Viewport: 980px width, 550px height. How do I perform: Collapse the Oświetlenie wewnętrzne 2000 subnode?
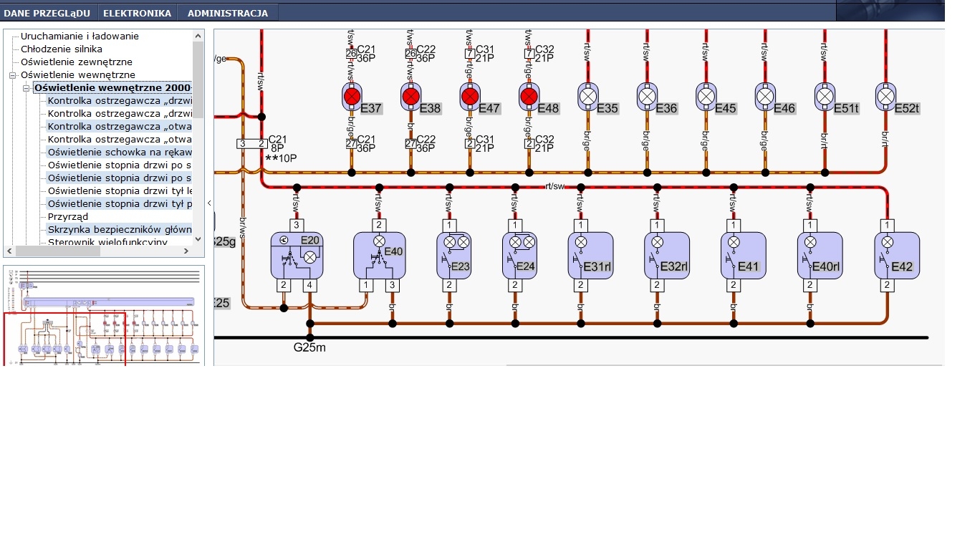click(x=26, y=87)
